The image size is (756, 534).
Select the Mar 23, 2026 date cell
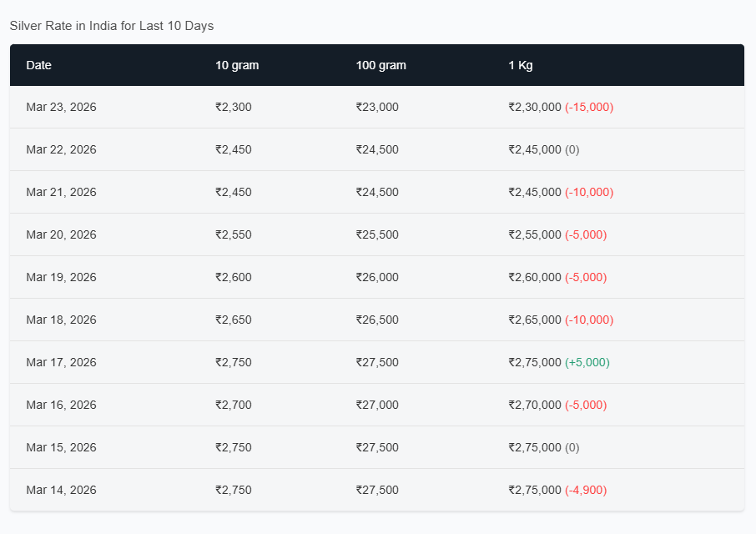pyautogui.click(x=61, y=107)
